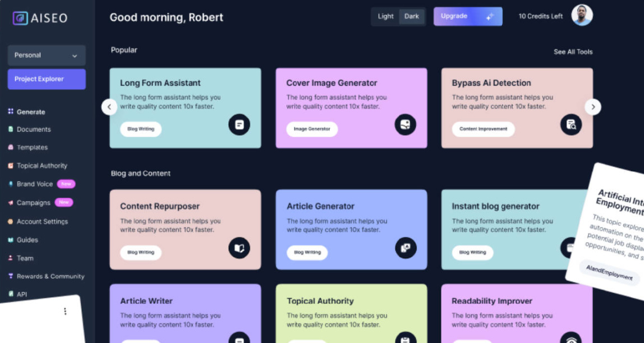Open Campaigns in the sidebar
This screenshot has width=644, height=343.
[x=33, y=203]
